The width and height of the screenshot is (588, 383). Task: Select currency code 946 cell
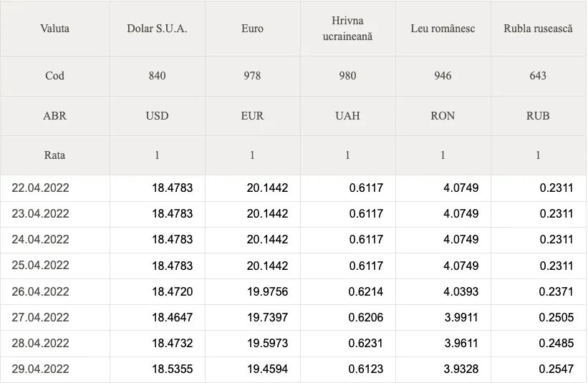click(x=443, y=76)
